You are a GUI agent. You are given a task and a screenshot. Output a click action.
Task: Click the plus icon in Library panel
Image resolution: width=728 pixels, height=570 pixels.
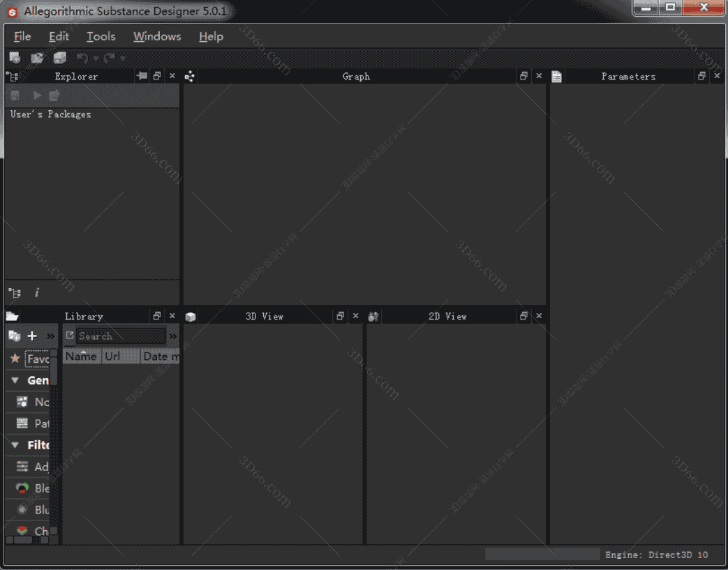(32, 336)
